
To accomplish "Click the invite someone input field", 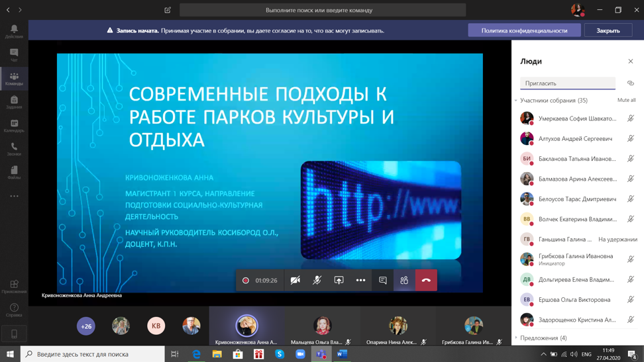I will tap(567, 83).
